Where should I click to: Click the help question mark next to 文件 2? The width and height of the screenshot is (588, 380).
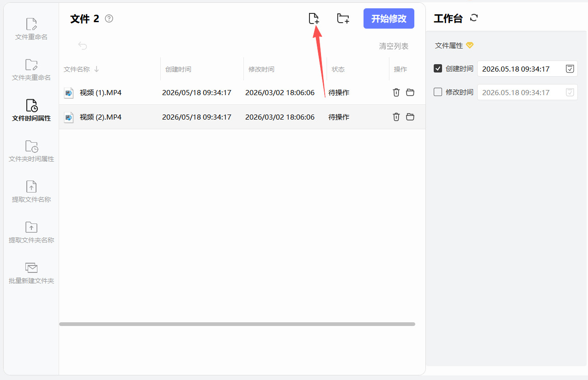(x=109, y=18)
